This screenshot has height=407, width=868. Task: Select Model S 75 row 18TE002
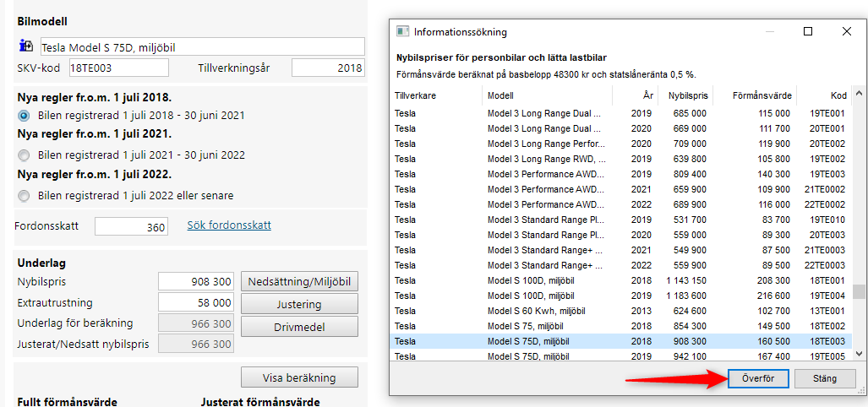622,326
